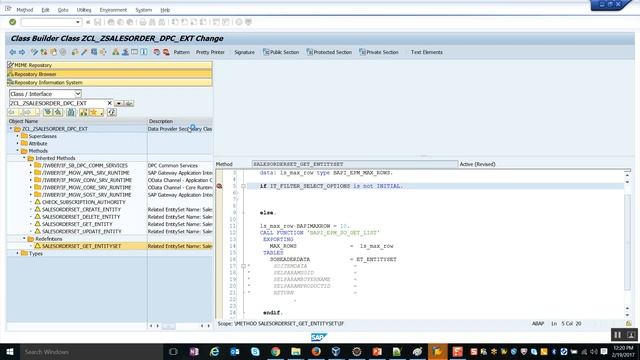Collapse the IF code block at line 5
Screen dimensions: 640x360
(244, 186)
